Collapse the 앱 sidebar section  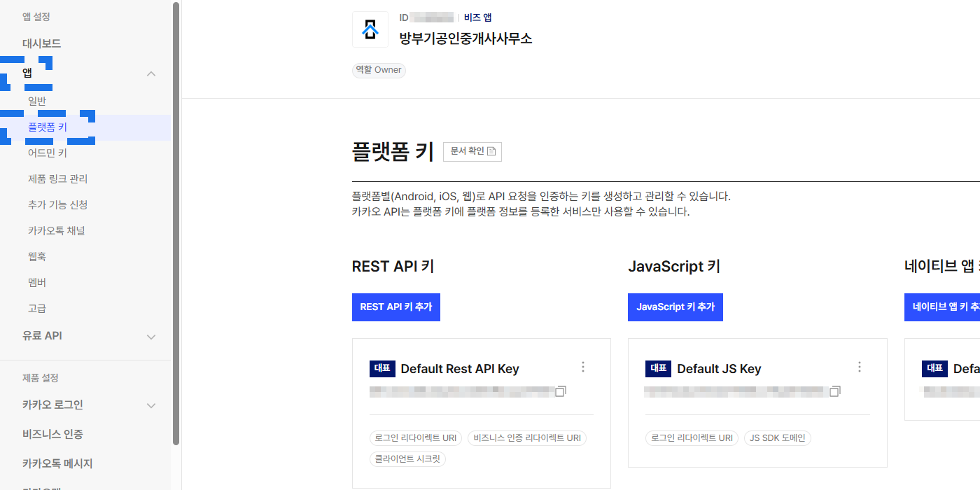pyautogui.click(x=150, y=74)
